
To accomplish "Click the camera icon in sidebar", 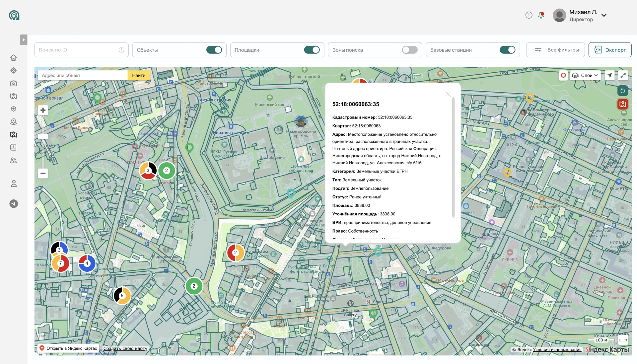I will 13,83.
